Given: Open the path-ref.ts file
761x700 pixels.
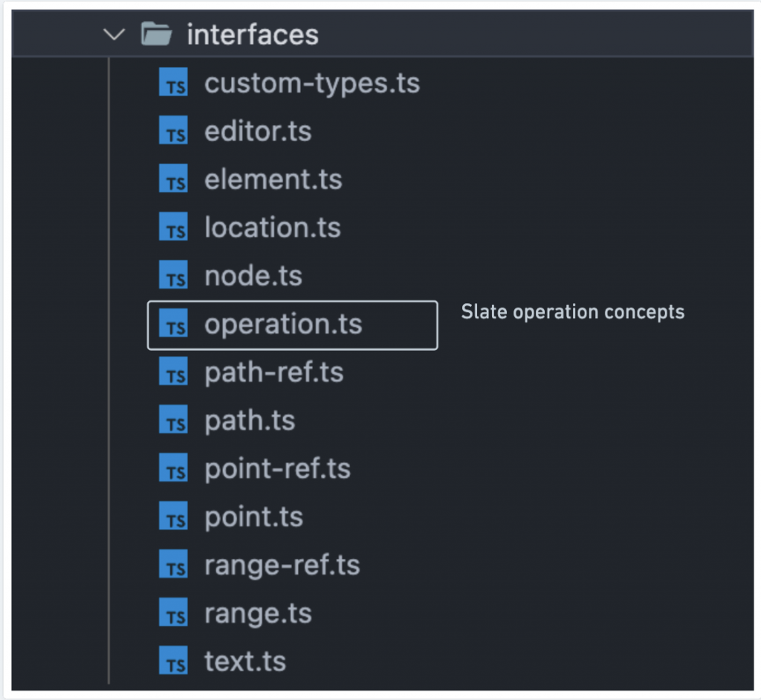Looking at the screenshot, I should (x=274, y=373).
